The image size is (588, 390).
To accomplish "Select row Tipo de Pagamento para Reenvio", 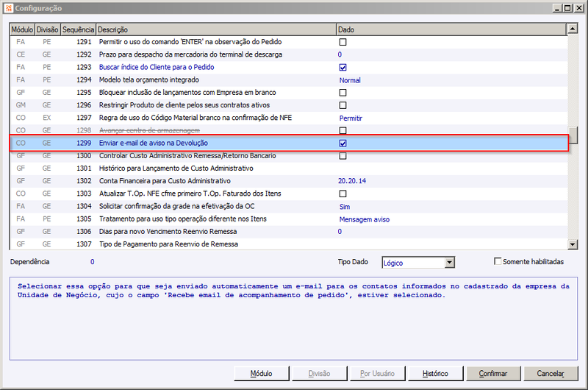I will pyautogui.click(x=288, y=244).
